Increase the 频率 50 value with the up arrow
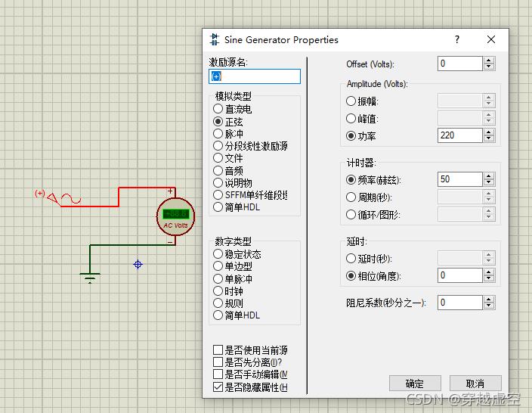This screenshot has width=532, height=413. point(489,176)
